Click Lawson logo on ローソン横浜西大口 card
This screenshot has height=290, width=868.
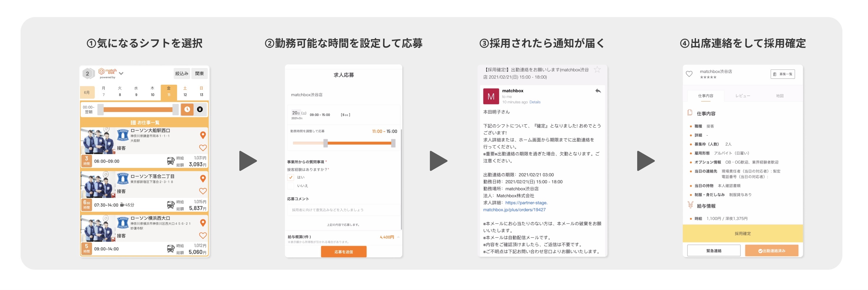123,223
